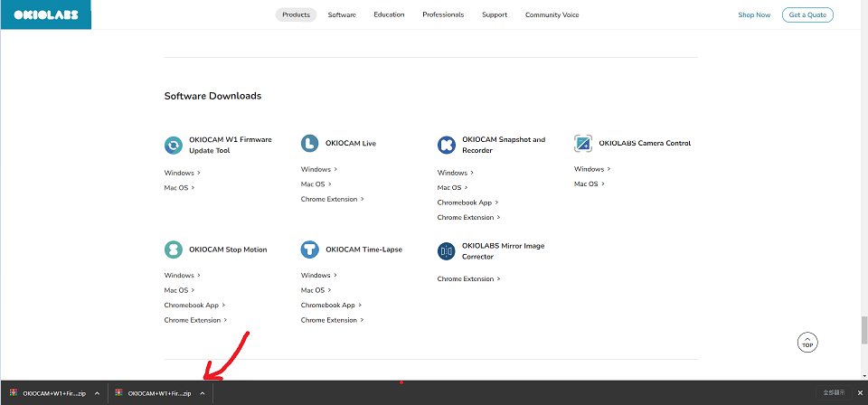Click the OKIOCAM Time-Lapse icon
The width and height of the screenshot is (868, 405).
click(x=310, y=250)
